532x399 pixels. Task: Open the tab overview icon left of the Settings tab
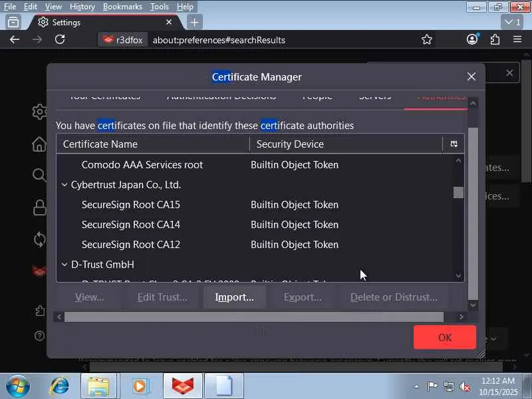[x=13, y=23]
